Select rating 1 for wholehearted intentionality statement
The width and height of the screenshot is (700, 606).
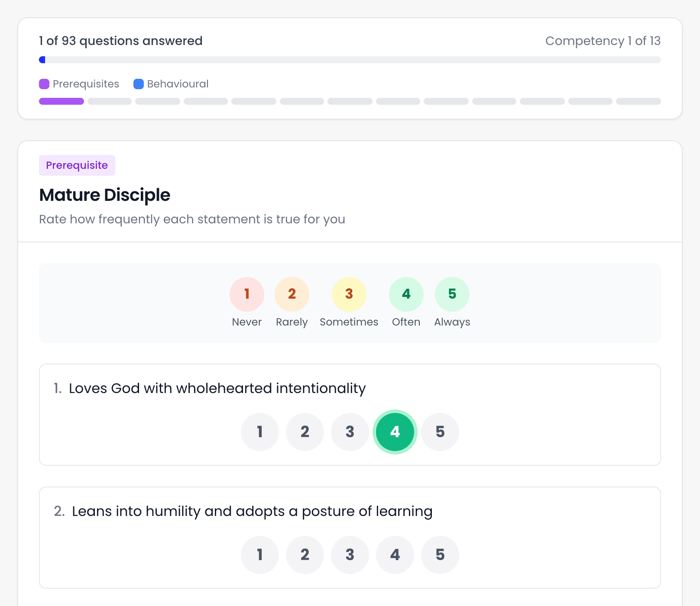point(260,432)
